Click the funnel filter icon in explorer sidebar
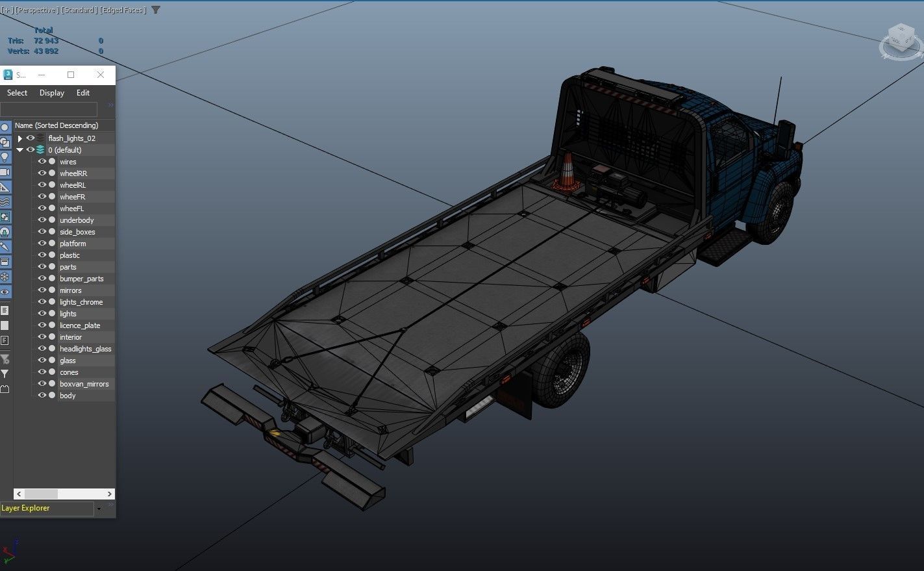 [5, 374]
